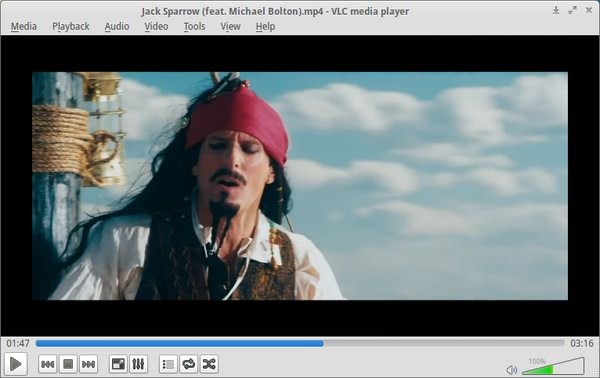Click total duration 03:16 label

pos(582,343)
